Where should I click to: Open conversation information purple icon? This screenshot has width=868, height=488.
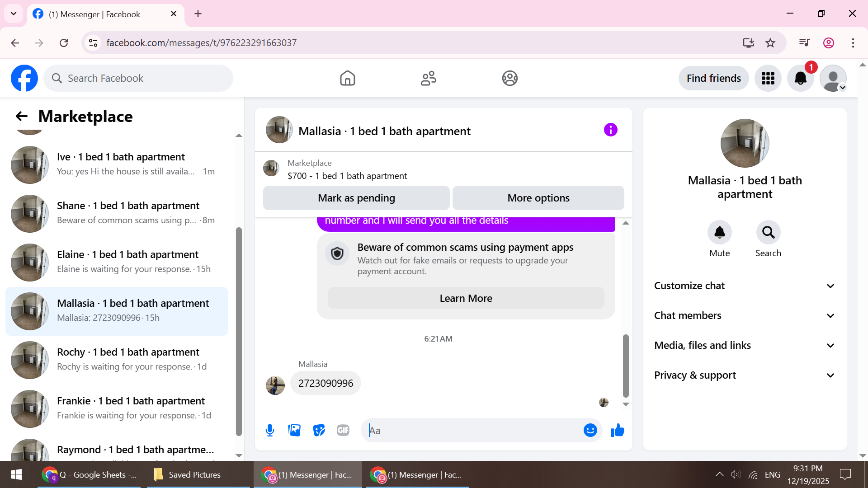coord(610,130)
